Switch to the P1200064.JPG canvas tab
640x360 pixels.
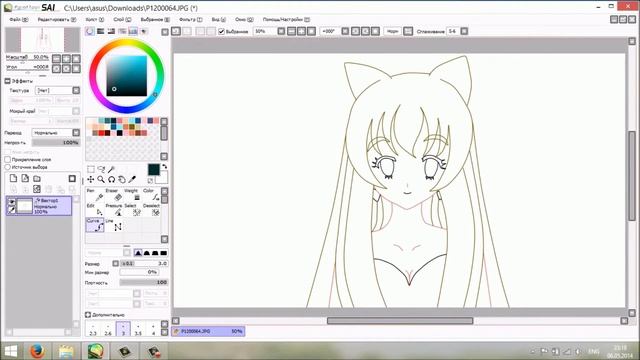click(x=208, y=331)
